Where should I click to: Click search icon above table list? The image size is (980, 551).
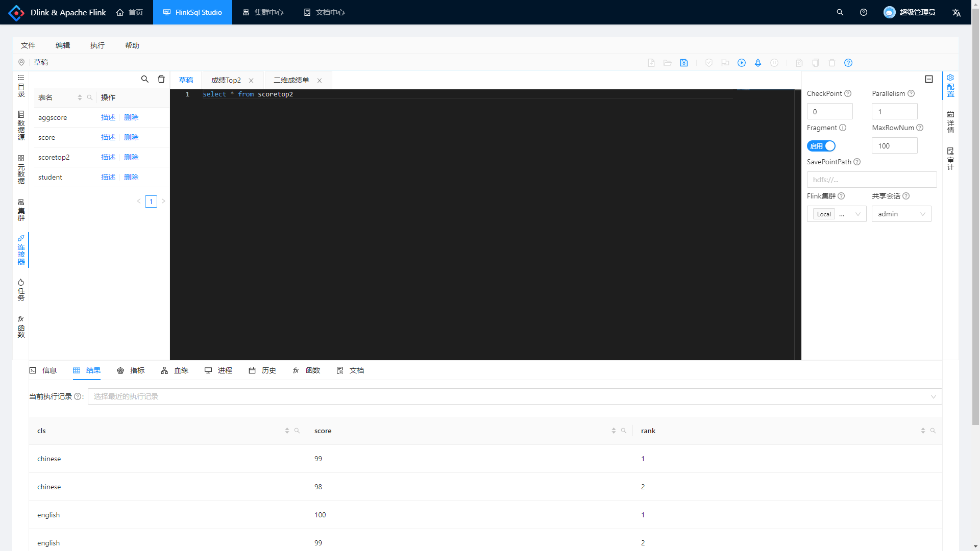click(145, 79)
